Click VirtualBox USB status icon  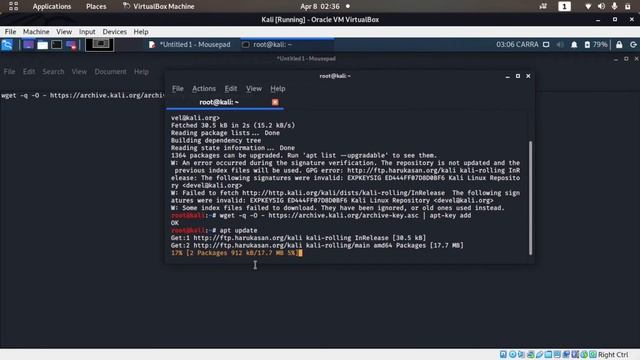[539, 354]
